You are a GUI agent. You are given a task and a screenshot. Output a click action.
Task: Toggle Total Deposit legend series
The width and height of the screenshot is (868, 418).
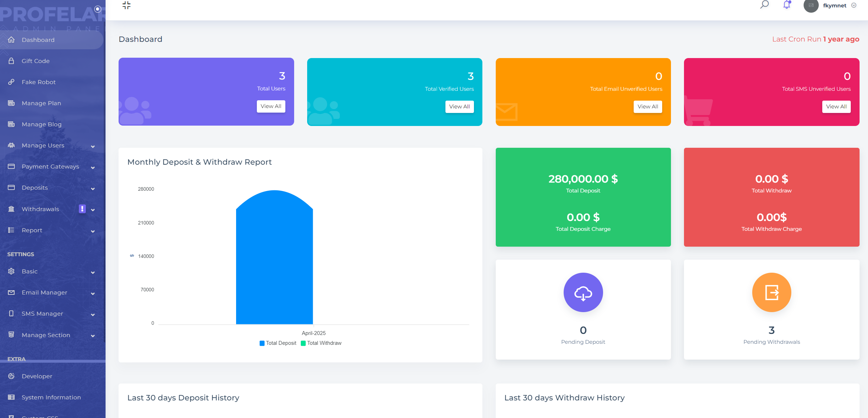tap(278, 343)
